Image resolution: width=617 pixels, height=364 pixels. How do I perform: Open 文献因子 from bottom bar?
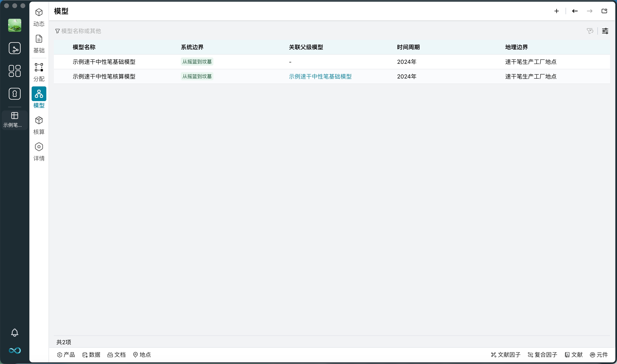point(506,355)
